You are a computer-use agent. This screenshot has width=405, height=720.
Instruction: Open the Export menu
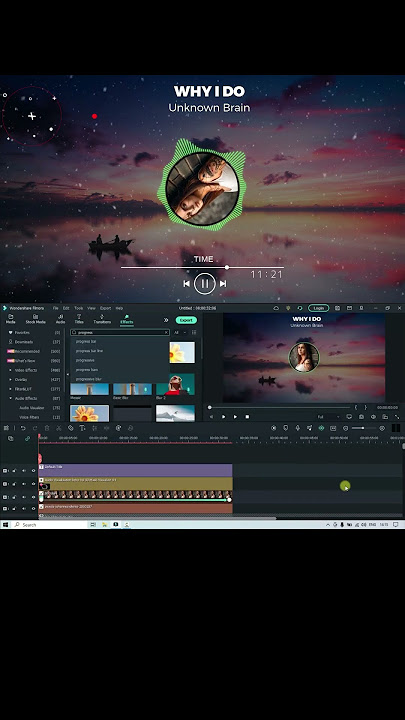(106, 308)
